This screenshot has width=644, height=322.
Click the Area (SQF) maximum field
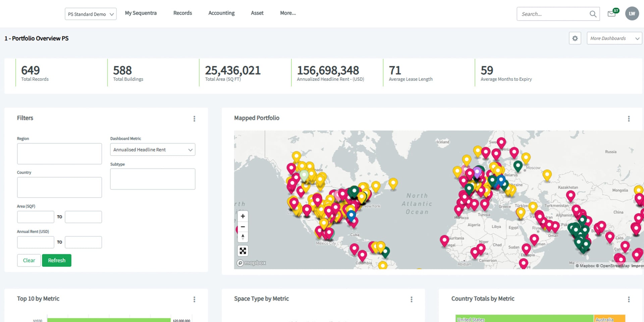[x=83, y=217]
